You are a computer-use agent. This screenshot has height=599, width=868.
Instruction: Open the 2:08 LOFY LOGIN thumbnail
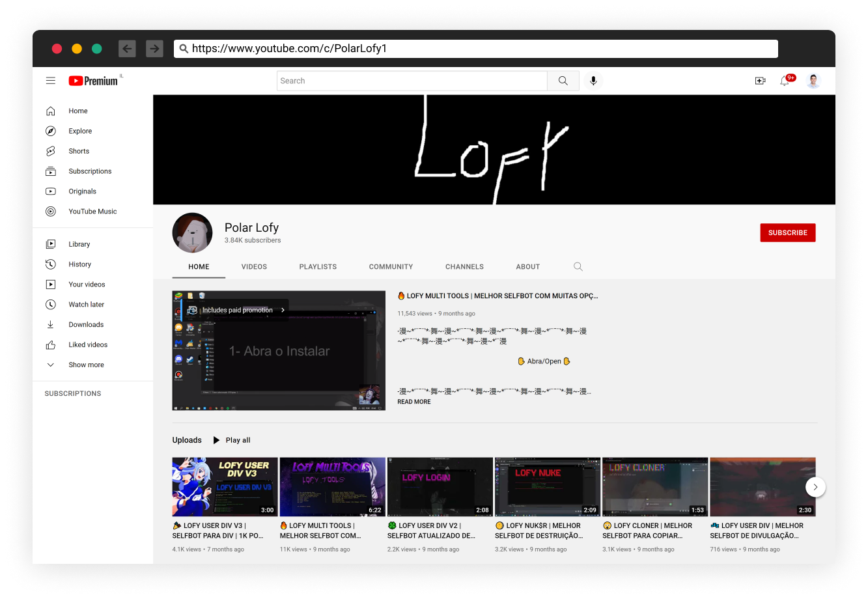point(440,487)
